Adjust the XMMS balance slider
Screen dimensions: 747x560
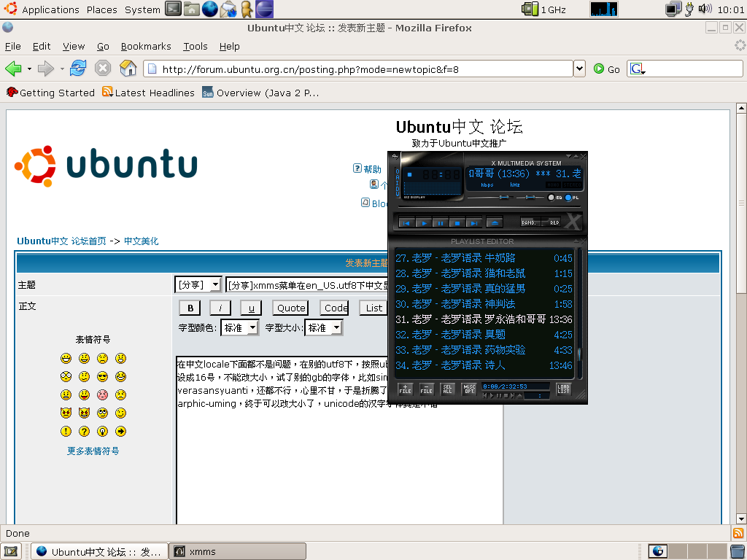click(530, 197)
